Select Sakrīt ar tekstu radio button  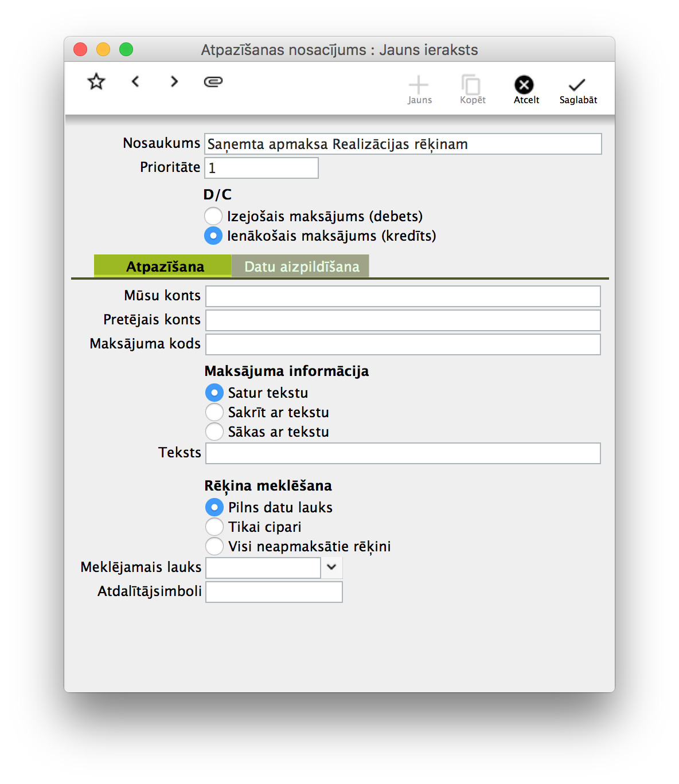click(214, 412)
